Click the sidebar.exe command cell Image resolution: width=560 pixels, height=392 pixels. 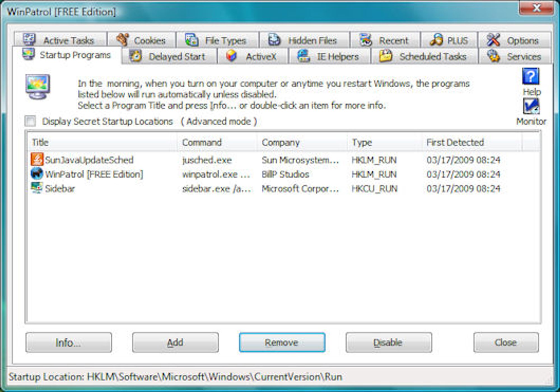coord(216,189)
